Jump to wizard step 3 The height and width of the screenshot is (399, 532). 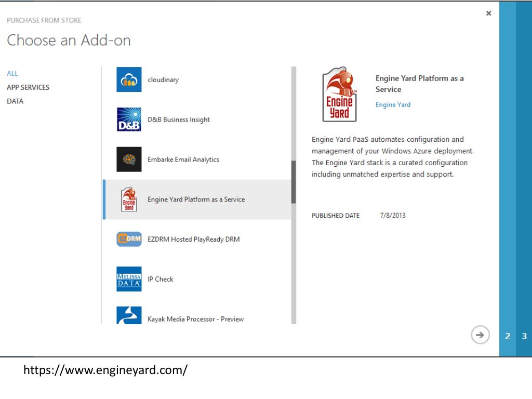pos(524,336)
